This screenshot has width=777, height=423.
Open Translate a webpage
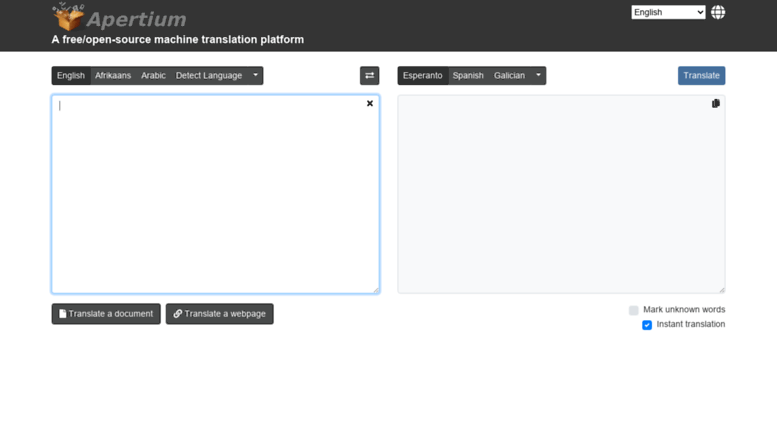(220, 314)
